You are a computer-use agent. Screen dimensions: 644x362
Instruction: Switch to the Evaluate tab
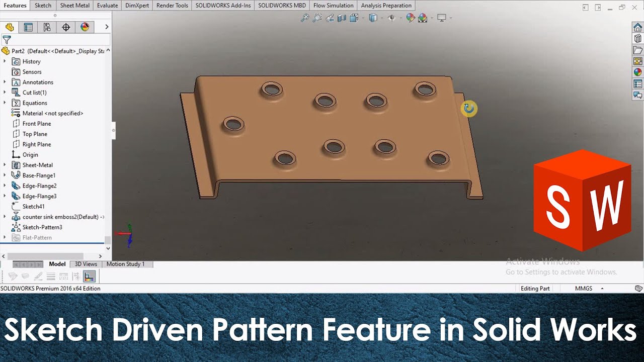[107, 6]
